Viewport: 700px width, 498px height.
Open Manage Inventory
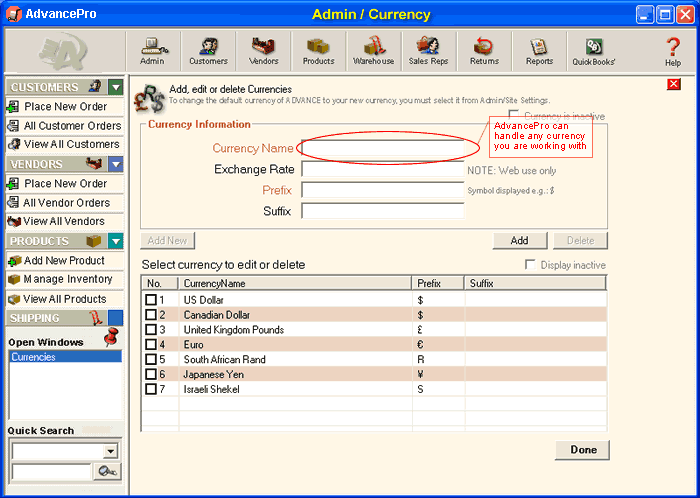pos(65,279)
